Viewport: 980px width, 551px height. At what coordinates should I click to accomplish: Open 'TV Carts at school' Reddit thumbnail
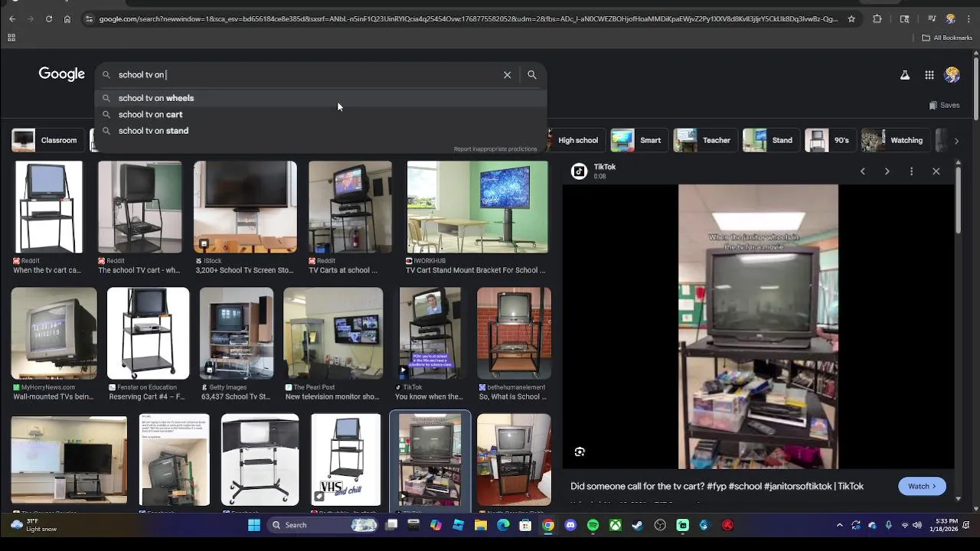[350, 207]
